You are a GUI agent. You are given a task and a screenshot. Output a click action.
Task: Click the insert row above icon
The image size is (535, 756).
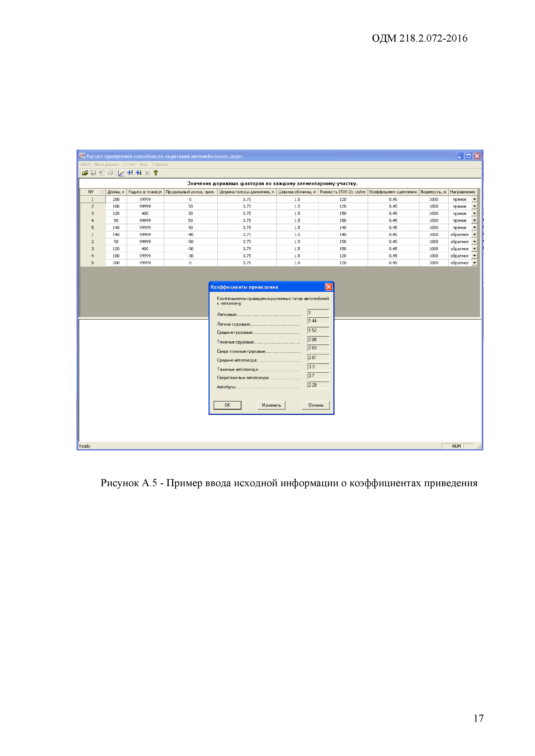(x=130, y=173)
